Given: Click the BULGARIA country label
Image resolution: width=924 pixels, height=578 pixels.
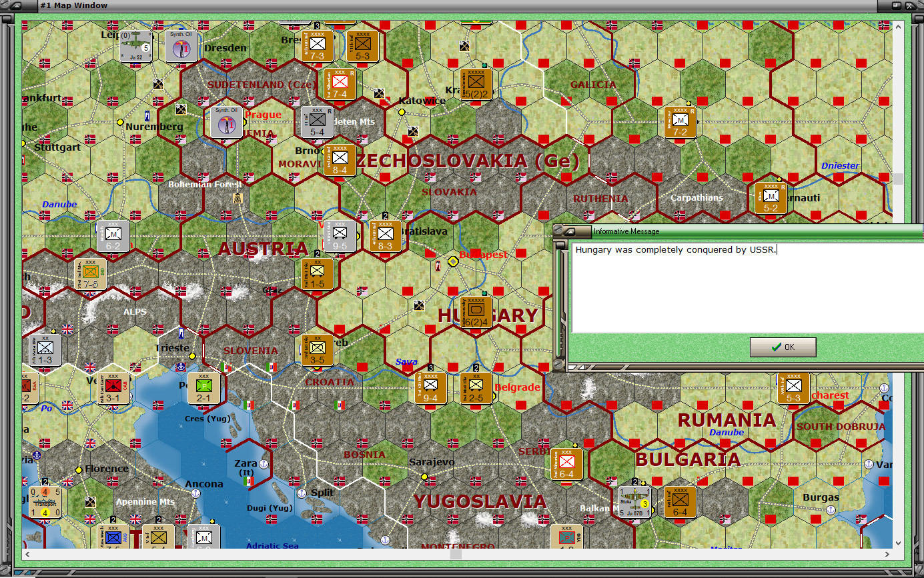Looking at the screenshot, I should click(688, 459).
